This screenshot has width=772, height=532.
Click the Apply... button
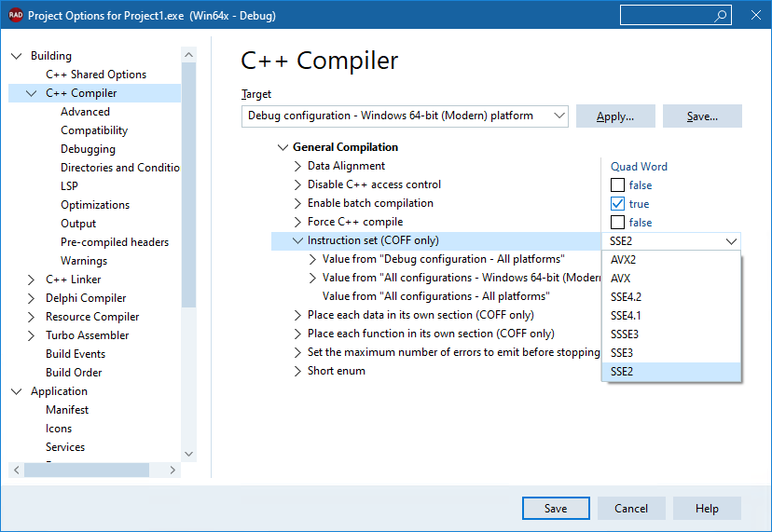coord(615,116)
